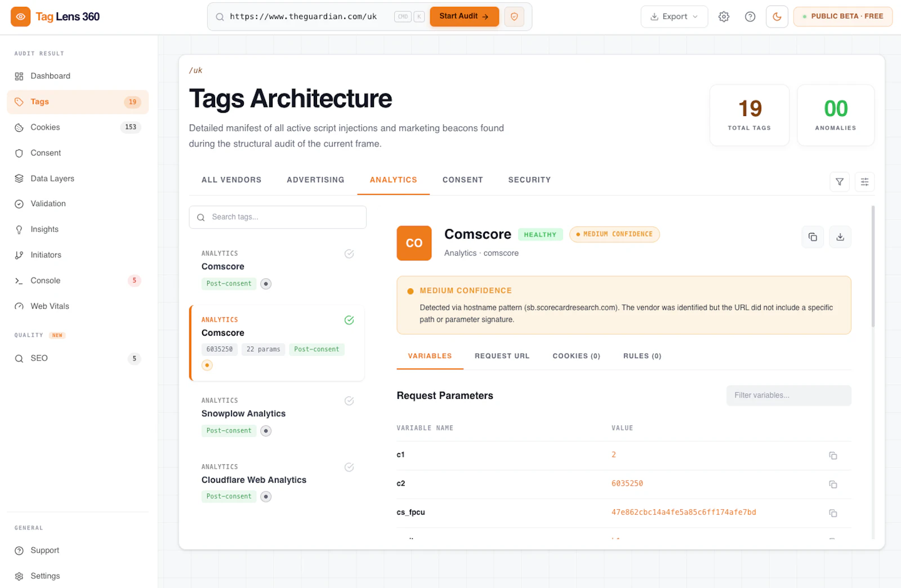Click the Console prompt icon
This screenshot has height=588, width=901.
[x=19, y=280]
